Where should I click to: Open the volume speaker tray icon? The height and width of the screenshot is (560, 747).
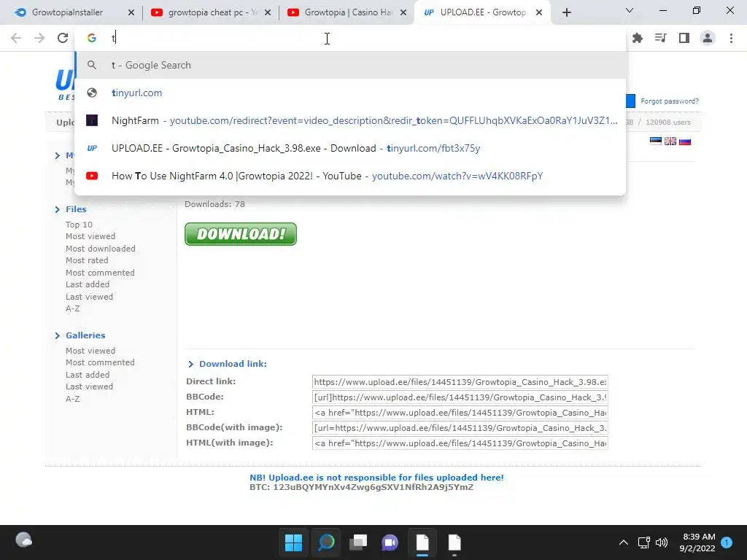661,542
